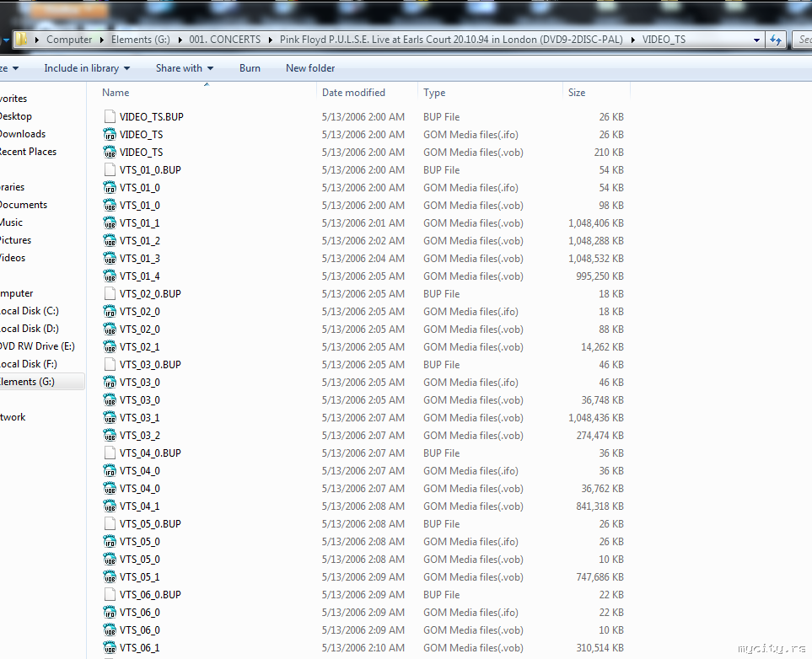Click the 995,250 KB size cell

pos(600,276)
